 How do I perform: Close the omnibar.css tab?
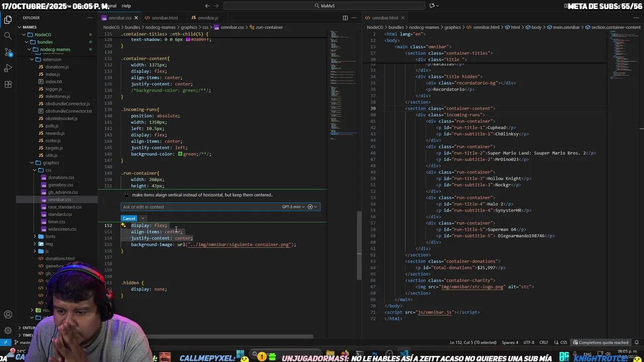pos(136,18)
